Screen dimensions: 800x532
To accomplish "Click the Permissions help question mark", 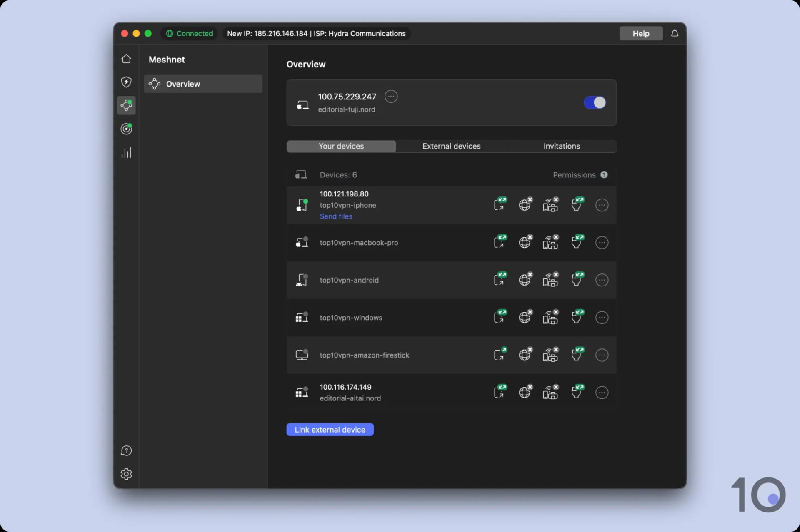I will [x=605, y=174].
